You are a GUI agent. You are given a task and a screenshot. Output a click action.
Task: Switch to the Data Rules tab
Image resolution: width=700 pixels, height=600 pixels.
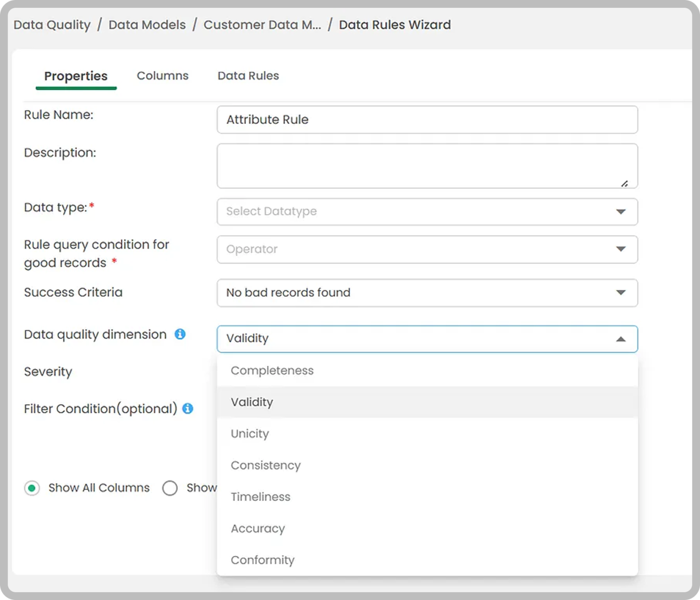tap(248, 76)
